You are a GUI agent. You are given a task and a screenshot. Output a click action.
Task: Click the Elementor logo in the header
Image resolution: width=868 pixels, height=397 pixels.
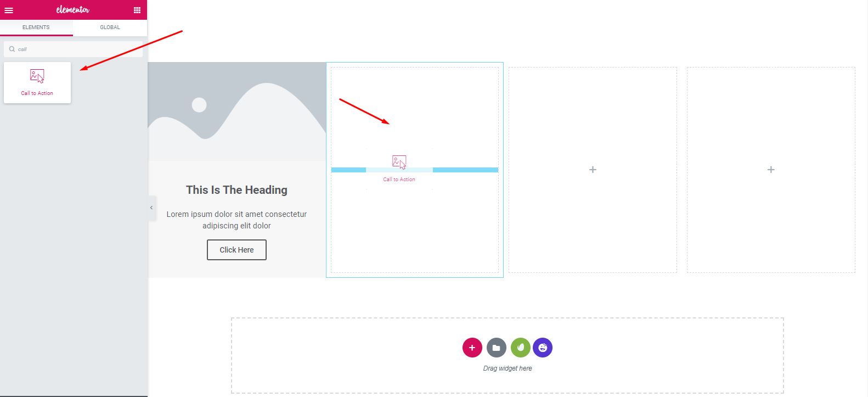click(x=73, y=10)
